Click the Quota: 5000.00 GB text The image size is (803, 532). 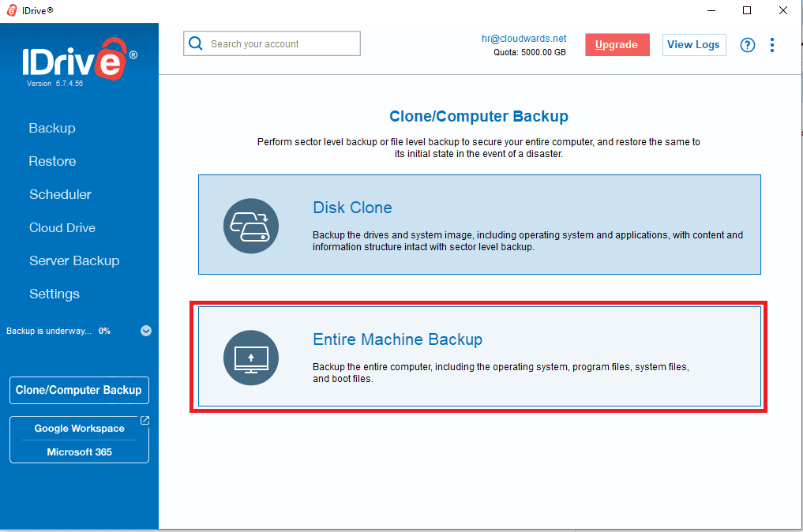pyautogui.click(x=530, y=52)
